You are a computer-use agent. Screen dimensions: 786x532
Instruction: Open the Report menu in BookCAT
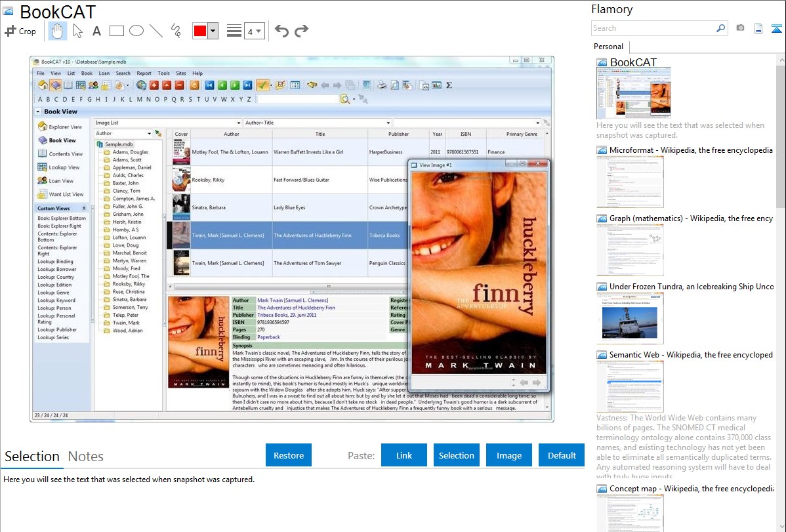click(x=144, y=73)
